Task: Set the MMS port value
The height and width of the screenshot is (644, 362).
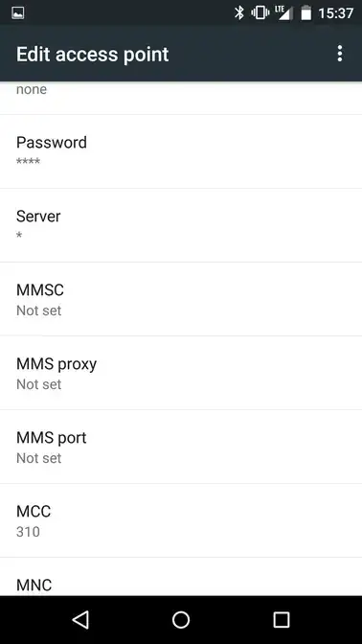Action: [x=181, y=447]
